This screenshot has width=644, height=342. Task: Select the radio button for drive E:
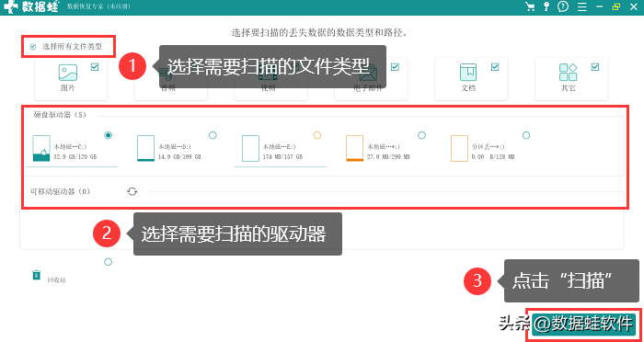click(317, 135)
